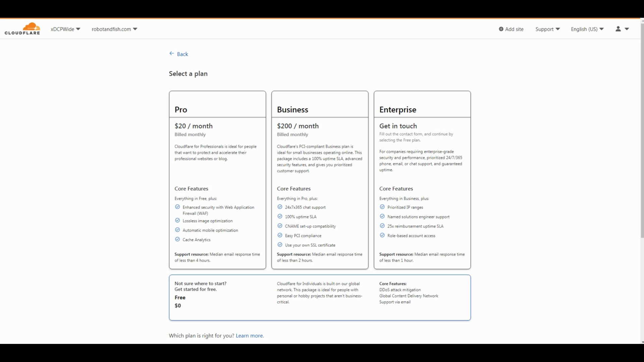Image resolution: width=644 pixels, height=362 pixels.
Task: Click Add site in the header
Action: point(514,29)
